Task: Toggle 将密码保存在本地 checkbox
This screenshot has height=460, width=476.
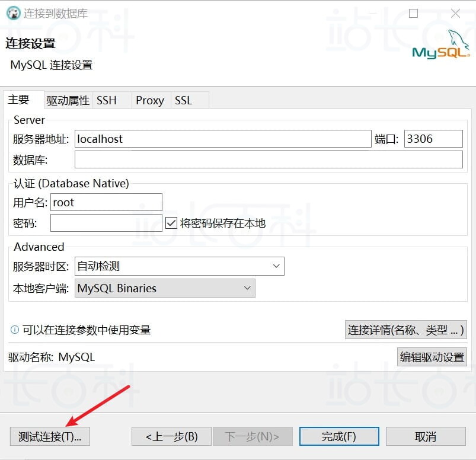Action: pos(170,222)
